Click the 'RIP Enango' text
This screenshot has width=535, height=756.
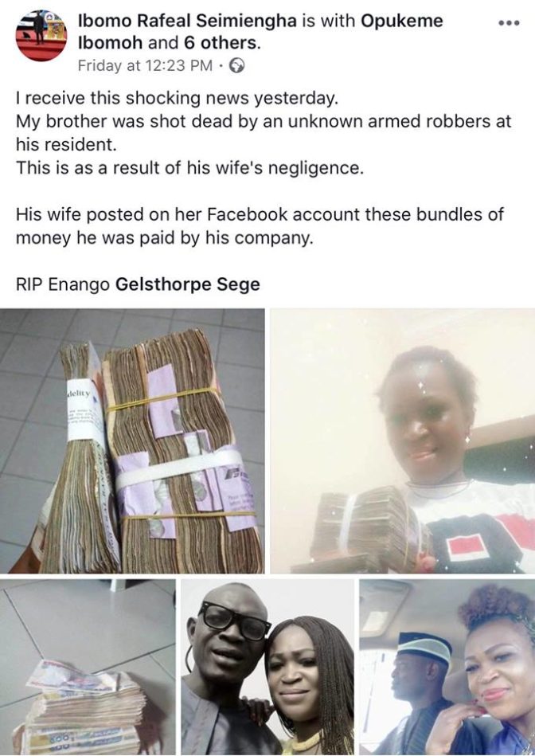[63, 284]
